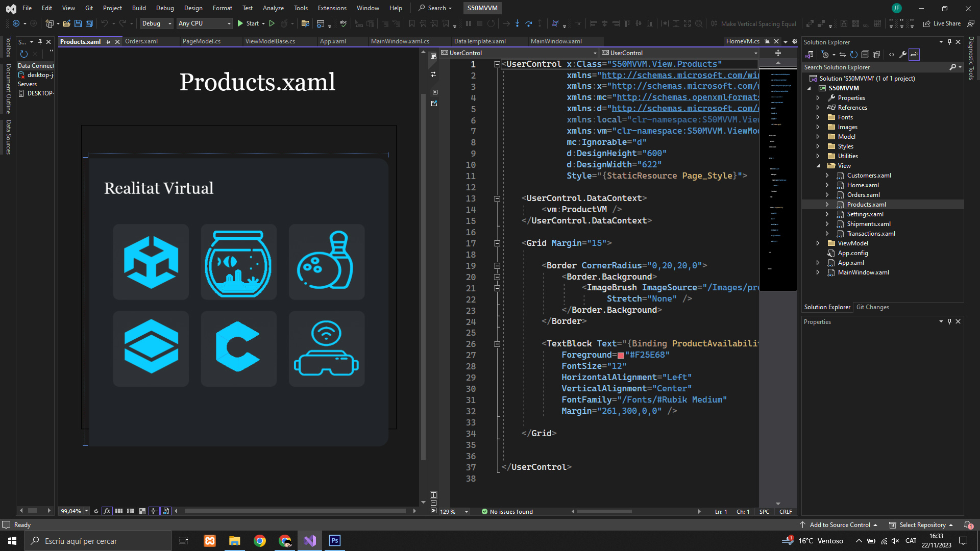
Task: Click Save All icon in toolbar
Action: tap(89, 23)
